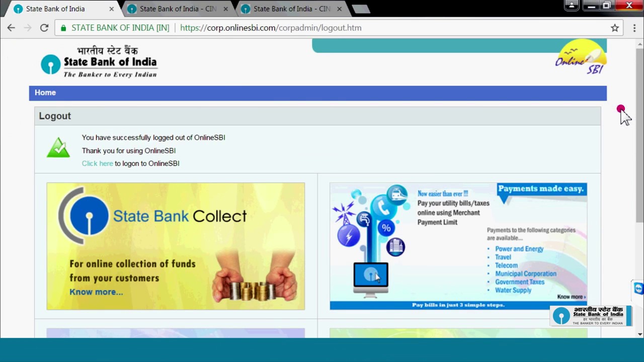
Task: Click the TeamViewer side panel icon
Action: pyautogui.click(x=638, y=289)
